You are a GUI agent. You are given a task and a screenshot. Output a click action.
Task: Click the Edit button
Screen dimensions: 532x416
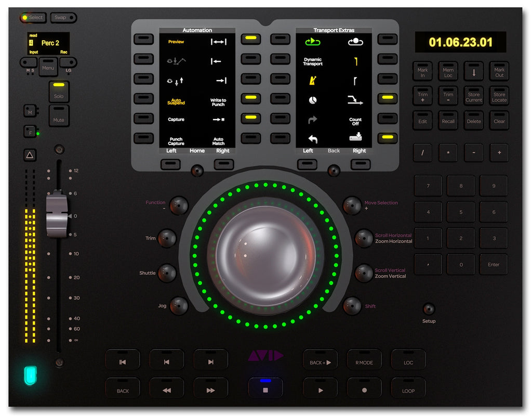pos(422,120)
